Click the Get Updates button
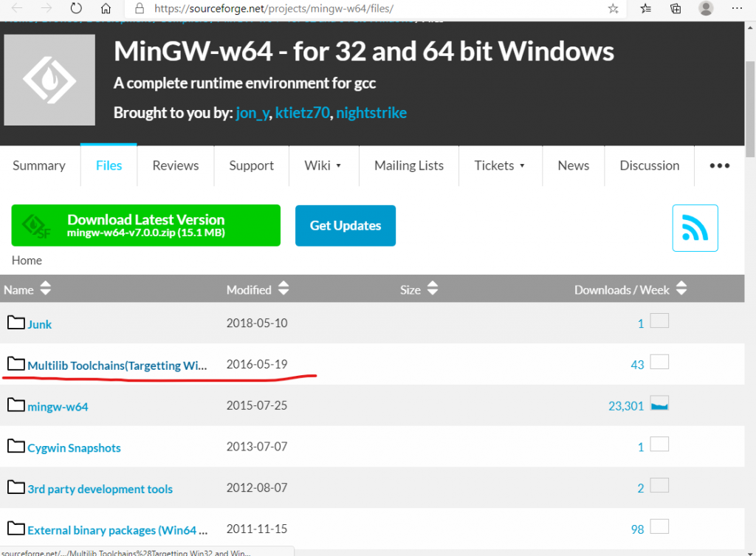The width and height of the screenshot is (756, 556). 346,226
